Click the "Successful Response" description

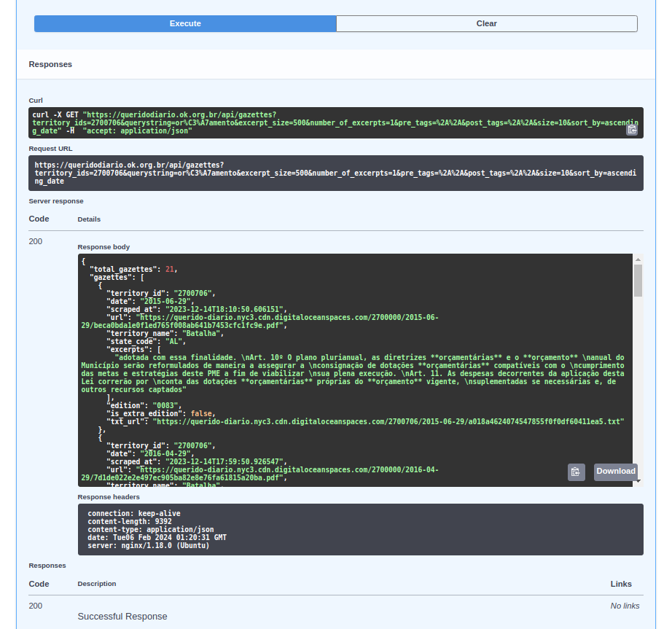[x=122, y=616]
